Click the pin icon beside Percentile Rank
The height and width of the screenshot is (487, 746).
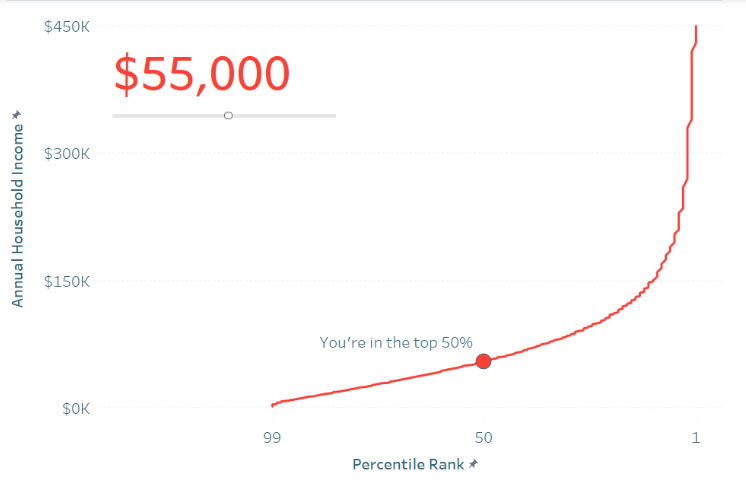point(473,464)
